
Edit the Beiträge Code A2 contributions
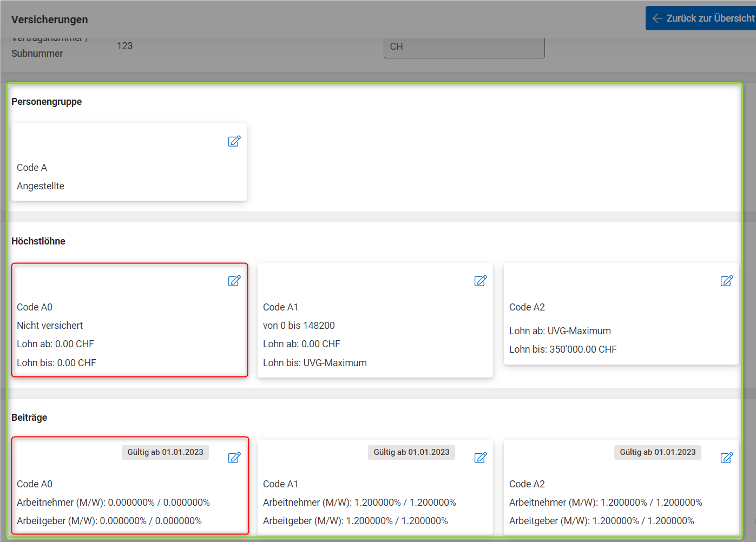click(726, 458)
